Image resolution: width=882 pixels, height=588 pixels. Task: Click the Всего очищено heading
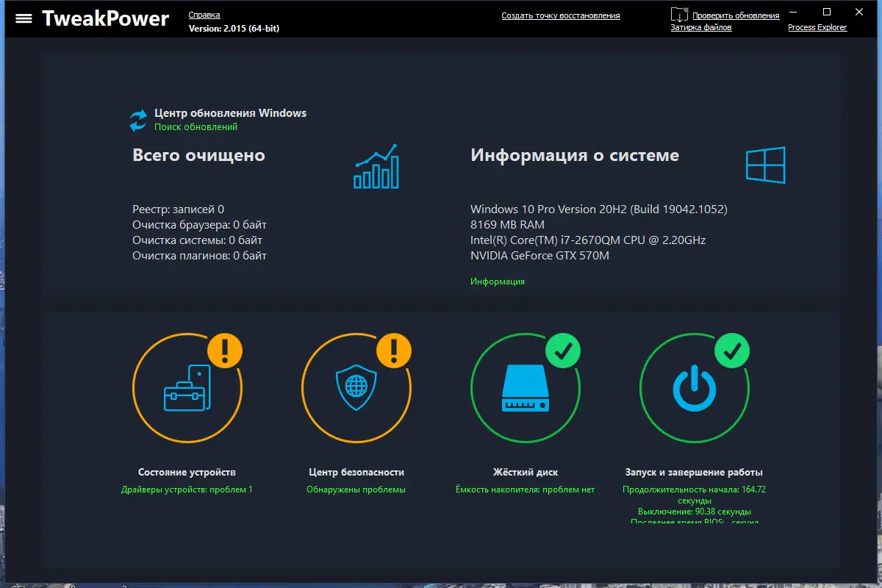point(198,156)
